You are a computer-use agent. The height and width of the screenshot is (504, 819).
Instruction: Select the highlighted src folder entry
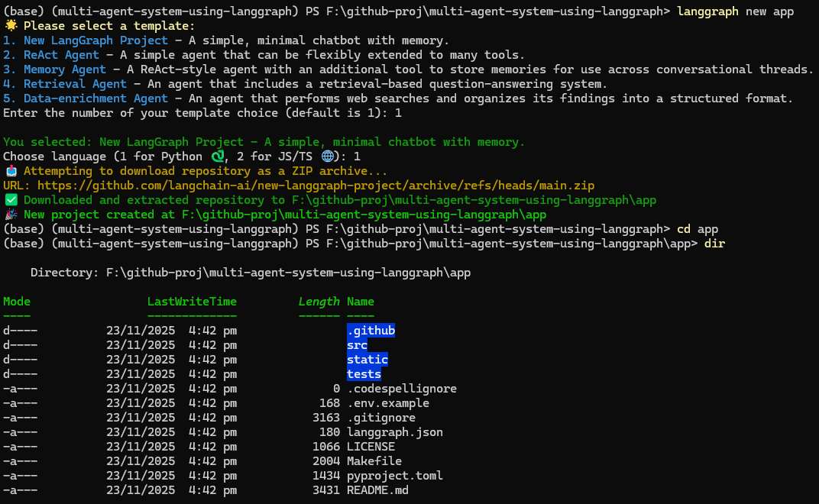point(357,344)
